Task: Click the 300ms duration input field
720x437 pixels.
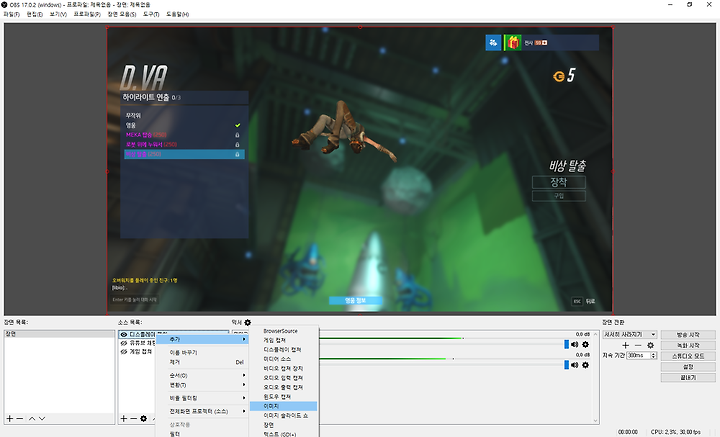Action: [x=639, y=355]
